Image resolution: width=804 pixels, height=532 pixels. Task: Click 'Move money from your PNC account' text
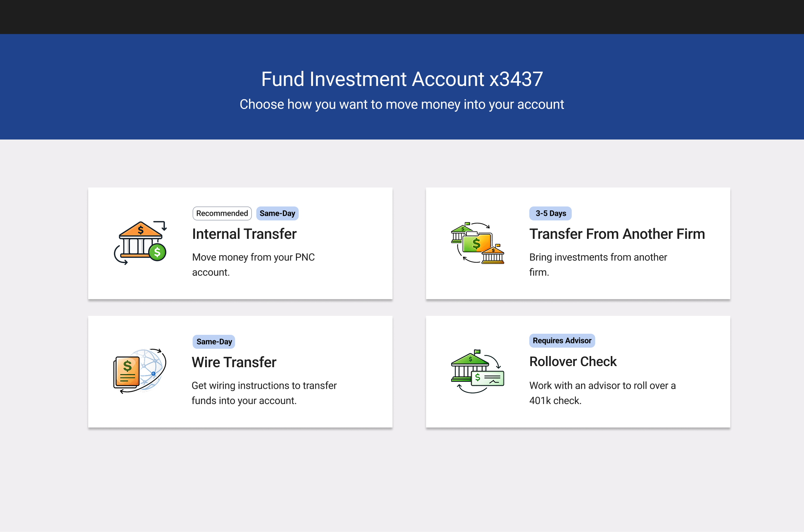coord(253,265)
